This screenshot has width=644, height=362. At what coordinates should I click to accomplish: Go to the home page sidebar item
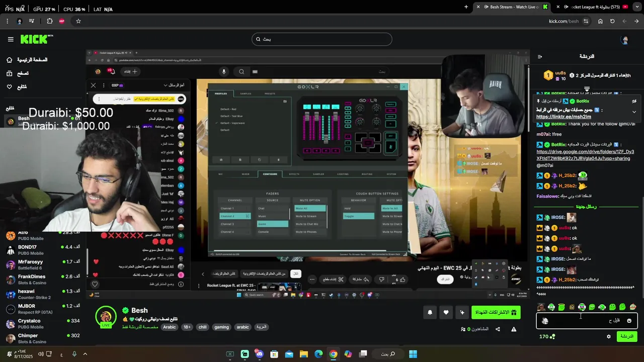coord(27,60)
